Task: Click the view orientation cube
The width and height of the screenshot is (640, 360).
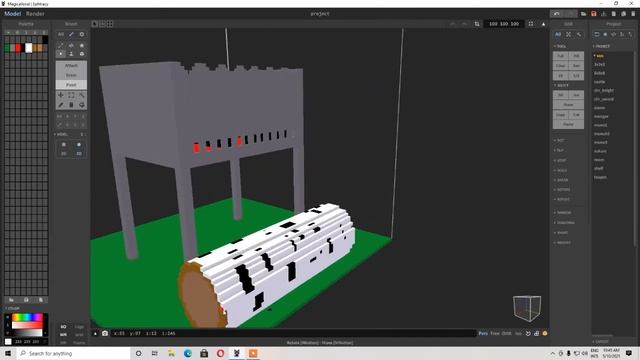Action: [x=527, y=308]
